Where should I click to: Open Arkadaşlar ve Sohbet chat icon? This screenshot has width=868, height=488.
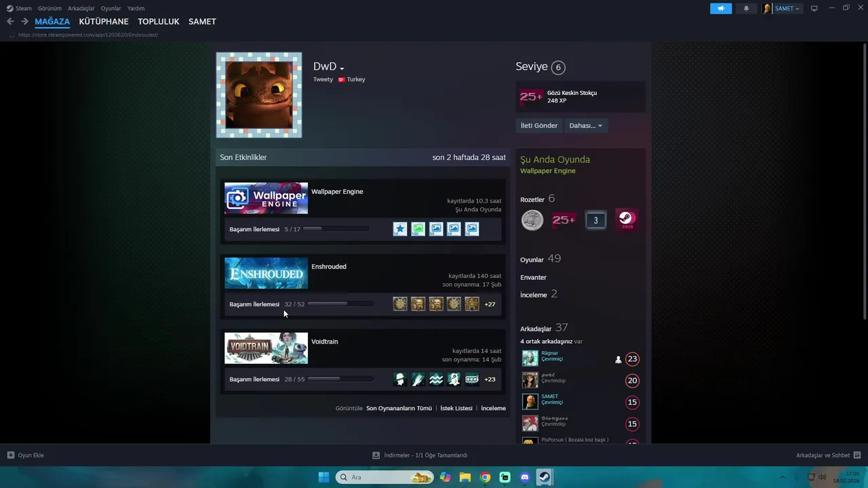click(857, 455)
